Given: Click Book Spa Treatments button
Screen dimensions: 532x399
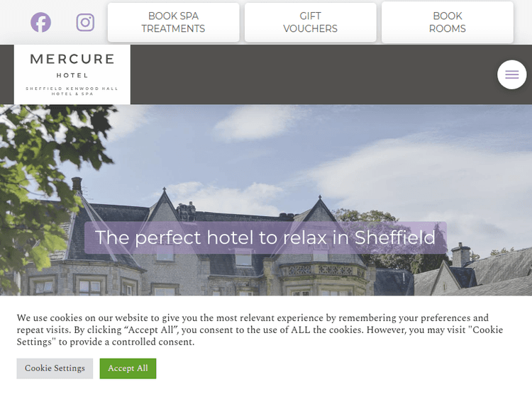Looking at the screenshot, I should point(173,23).
